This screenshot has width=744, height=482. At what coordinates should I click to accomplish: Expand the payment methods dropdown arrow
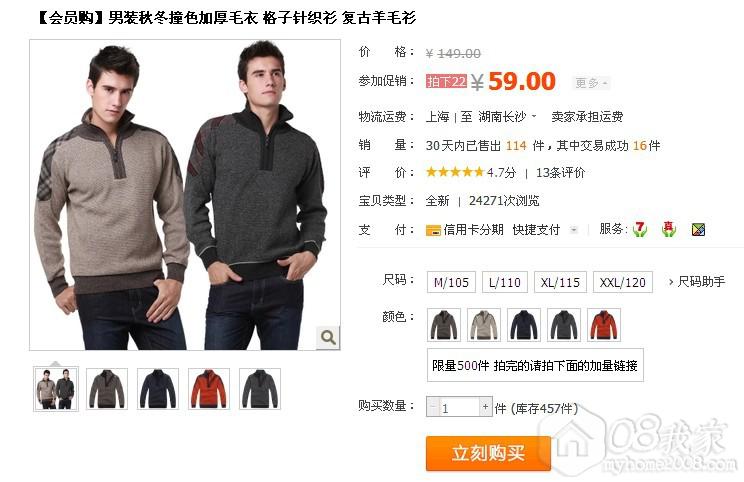pyautogui.click(x=574, y=230)
